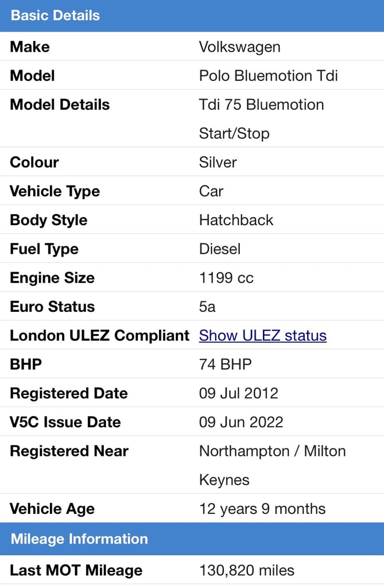Click the Mileage Information section header

(x=192, y=539)
